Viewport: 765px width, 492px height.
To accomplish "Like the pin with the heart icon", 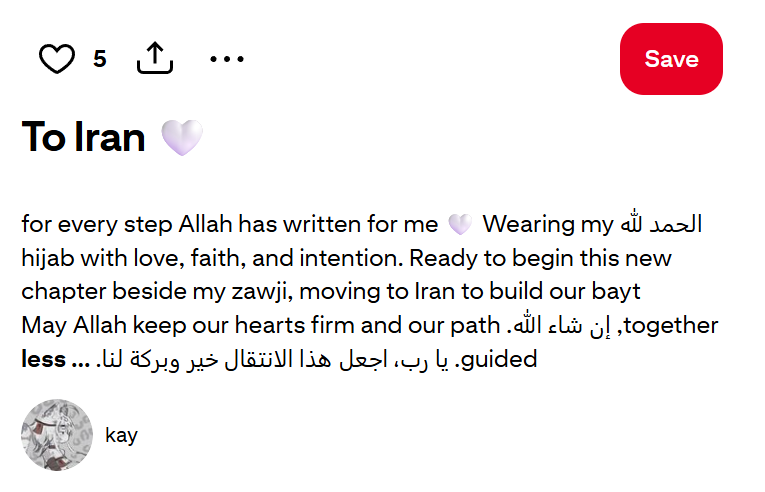I will tap(57, 59).
